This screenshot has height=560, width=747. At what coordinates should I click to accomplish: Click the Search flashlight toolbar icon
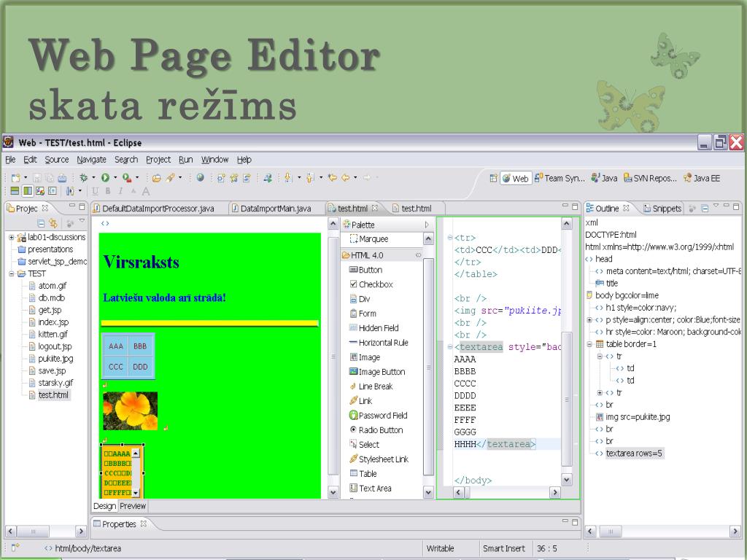[x=170, y=178]
